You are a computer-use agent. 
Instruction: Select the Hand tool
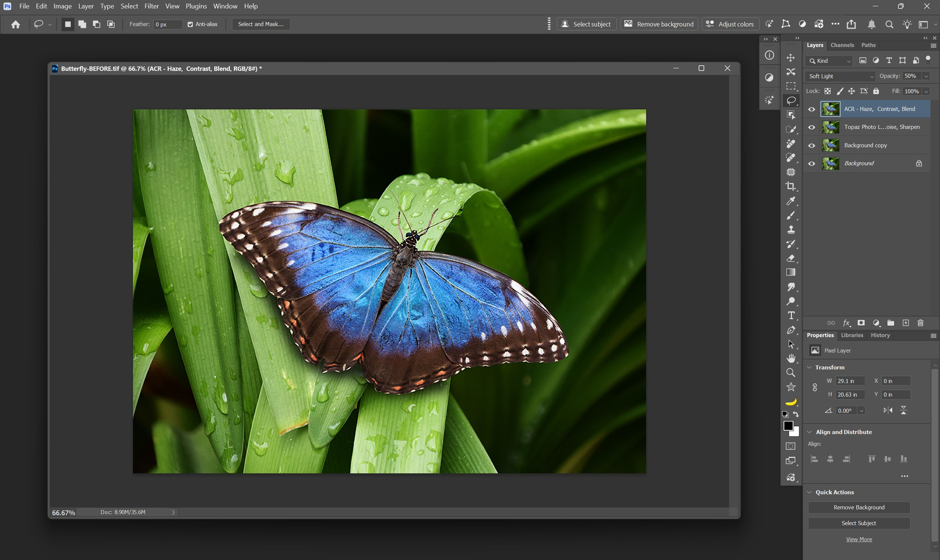coord(791,358)
